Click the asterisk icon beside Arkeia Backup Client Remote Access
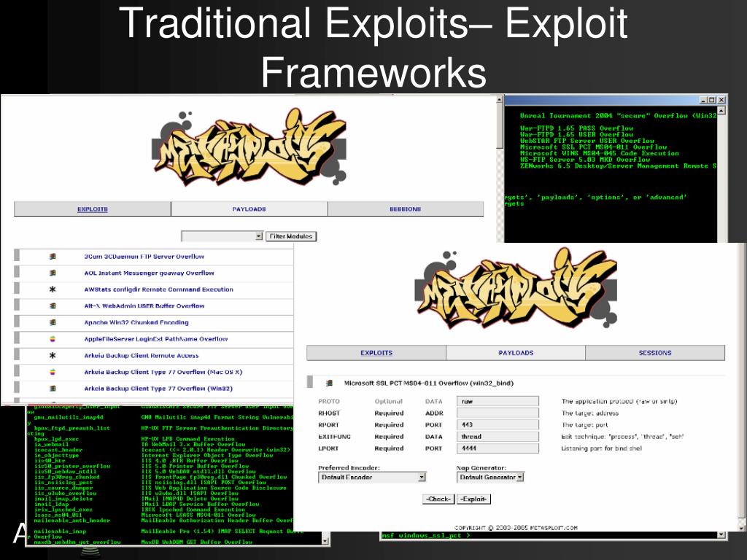 pos(53,355)
